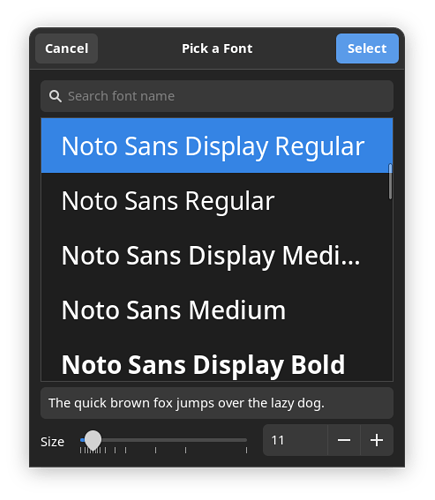Click the Cancel button

point(67,49)
